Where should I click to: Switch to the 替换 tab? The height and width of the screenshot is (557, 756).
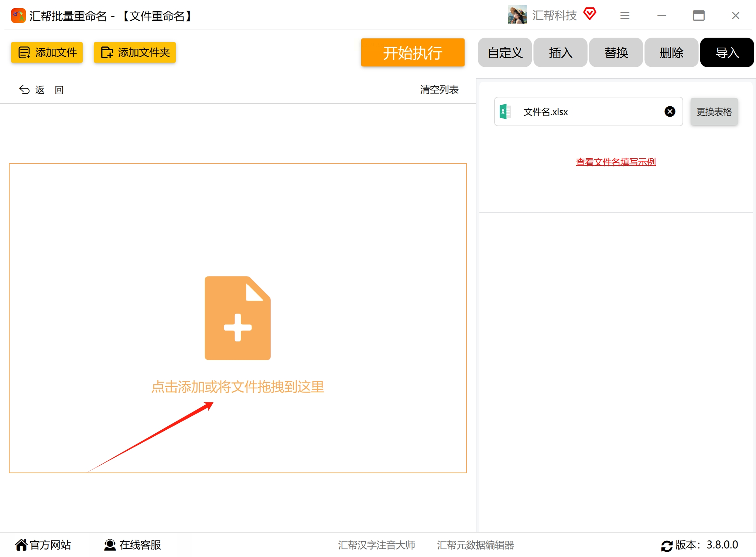616,52
